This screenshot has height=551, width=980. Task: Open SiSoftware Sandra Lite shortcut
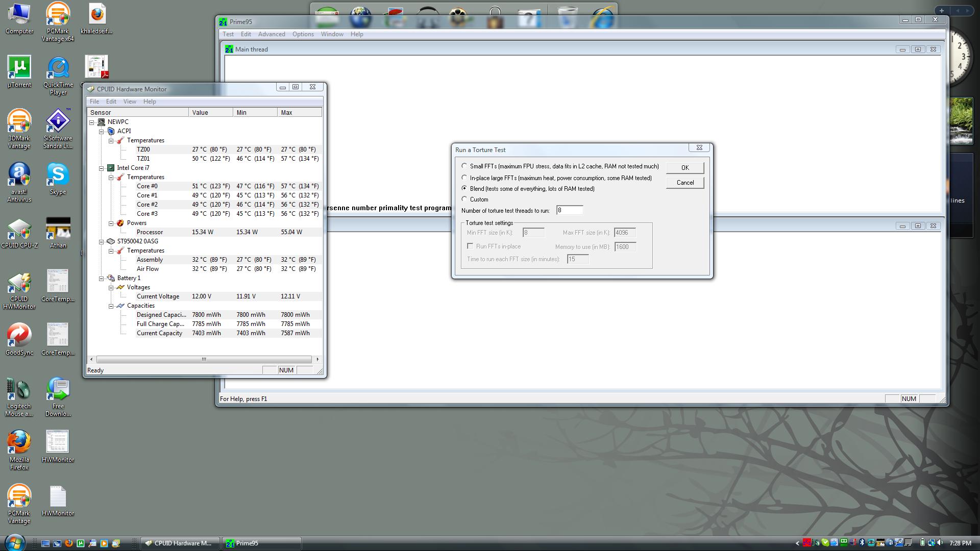click(x=58, y=130)
